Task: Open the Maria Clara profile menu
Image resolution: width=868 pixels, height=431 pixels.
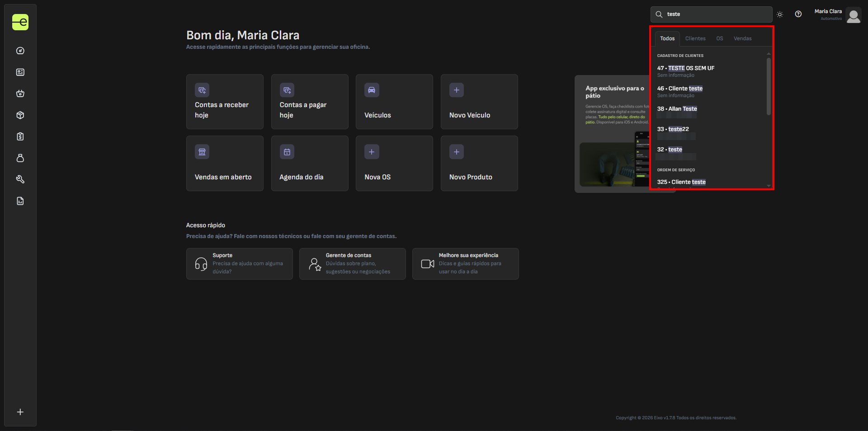Action: [837, 15]
